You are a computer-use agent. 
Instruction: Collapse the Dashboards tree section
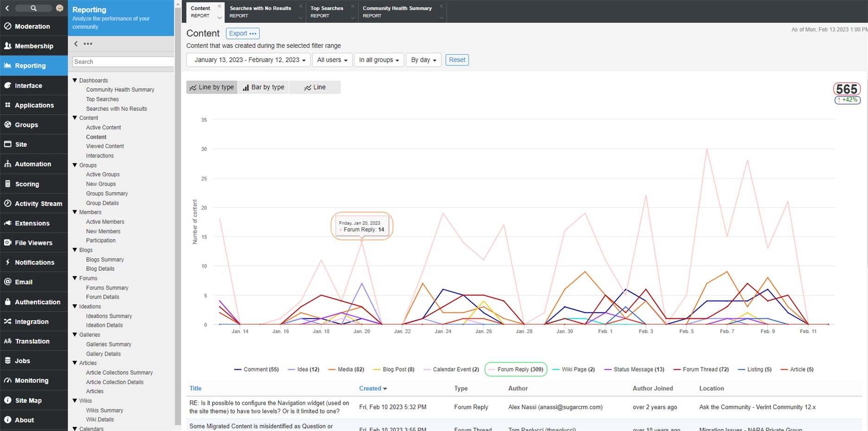click(75, 80)
